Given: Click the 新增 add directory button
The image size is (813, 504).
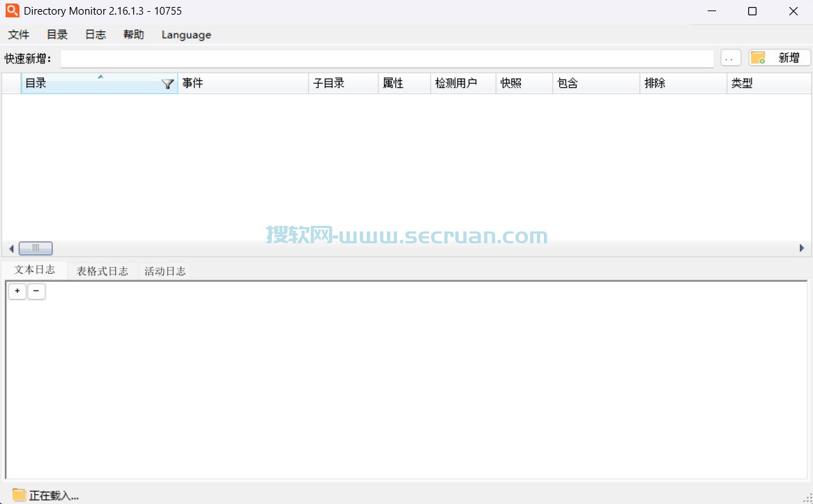Looking at the screenshot, I should tap(780, 58).
